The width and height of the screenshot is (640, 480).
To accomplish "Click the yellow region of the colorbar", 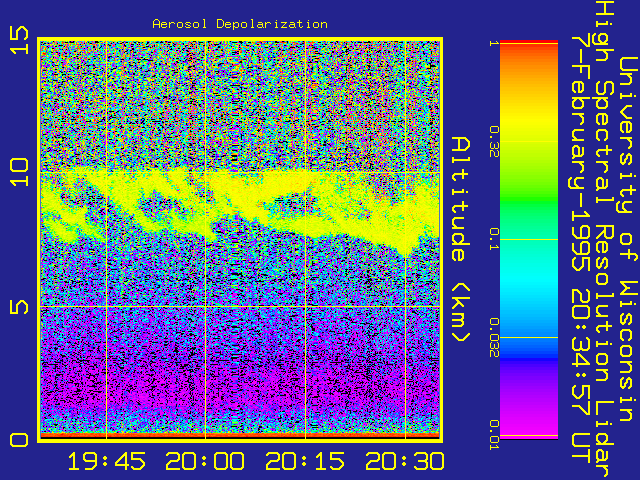I will (x=529, y=122).
